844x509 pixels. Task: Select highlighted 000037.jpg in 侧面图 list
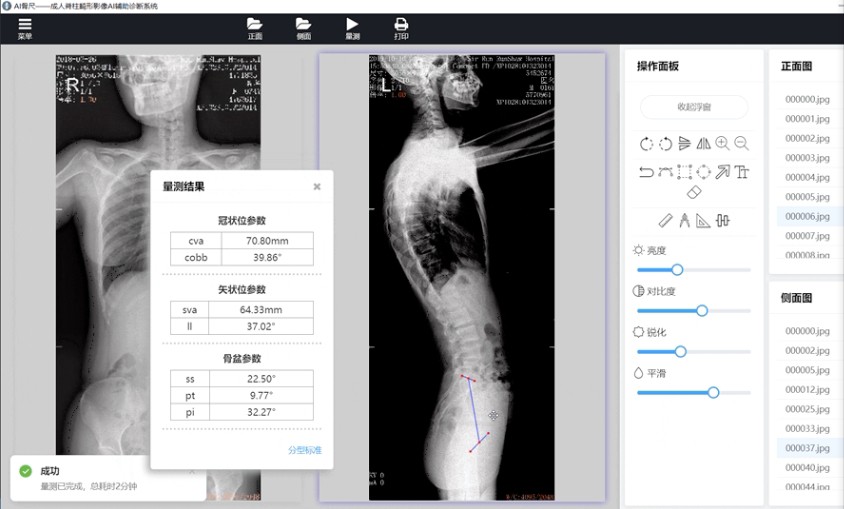807,448
